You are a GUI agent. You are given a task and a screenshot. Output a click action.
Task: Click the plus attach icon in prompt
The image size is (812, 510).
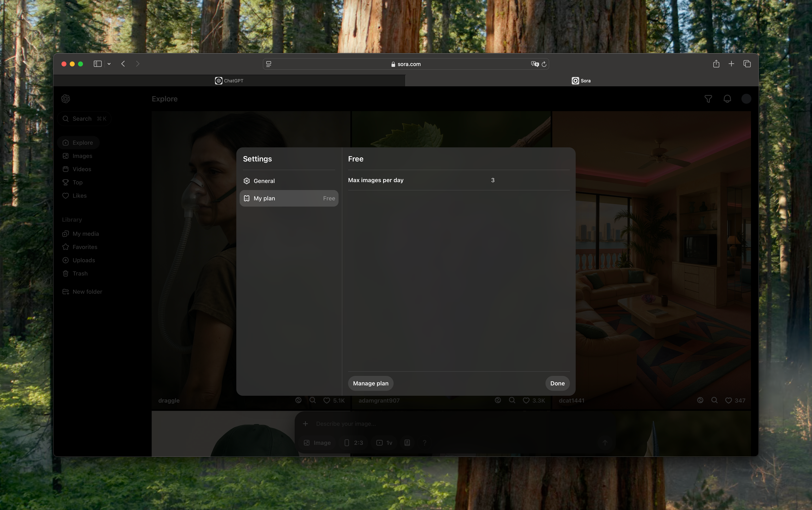[305, 424]
